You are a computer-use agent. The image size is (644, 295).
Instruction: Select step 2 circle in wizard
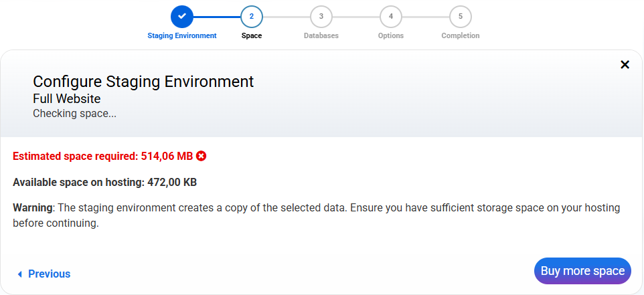(252, 16)
